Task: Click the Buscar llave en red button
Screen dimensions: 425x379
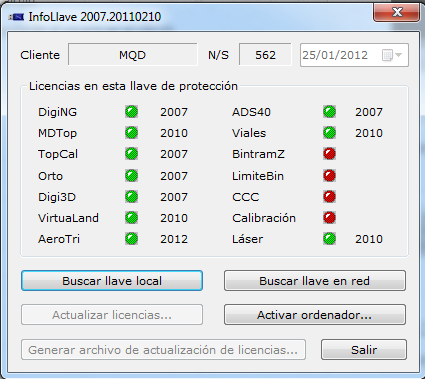Action: click(315, 281)
